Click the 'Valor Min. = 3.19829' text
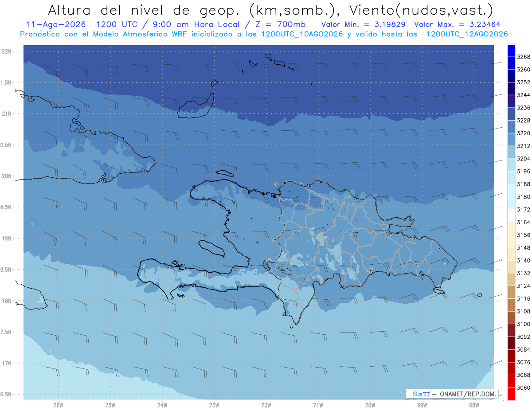Image resolution: width=532 pixels, height=411 pixels. [x=364, y=24]
